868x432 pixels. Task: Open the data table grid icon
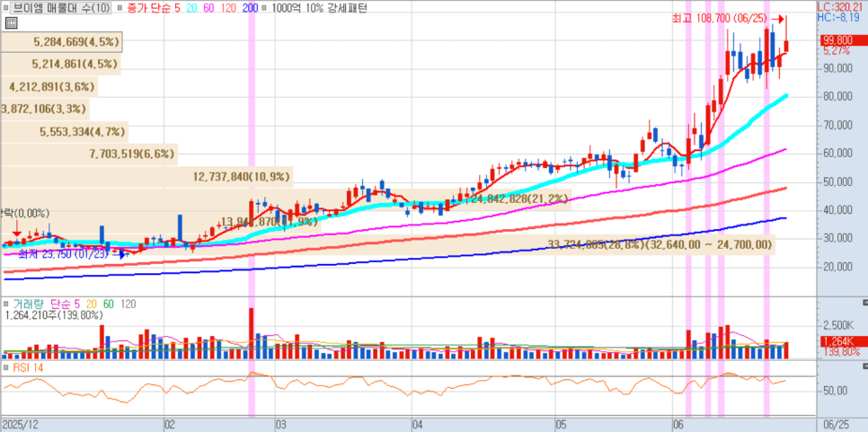click(11, 22)
